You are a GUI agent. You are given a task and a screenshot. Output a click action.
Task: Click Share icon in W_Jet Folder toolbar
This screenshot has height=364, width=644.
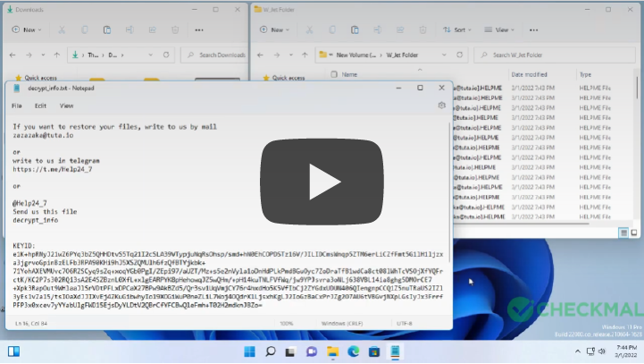point(400,30)
